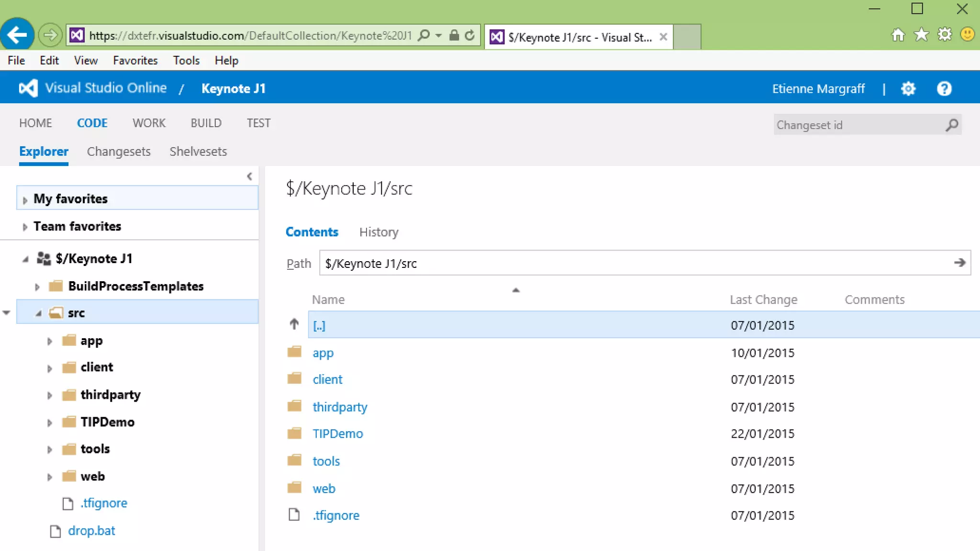Viewport: 980px width, 551px height.
Task: Go back with the browser back button
Action: click(17, 34)
